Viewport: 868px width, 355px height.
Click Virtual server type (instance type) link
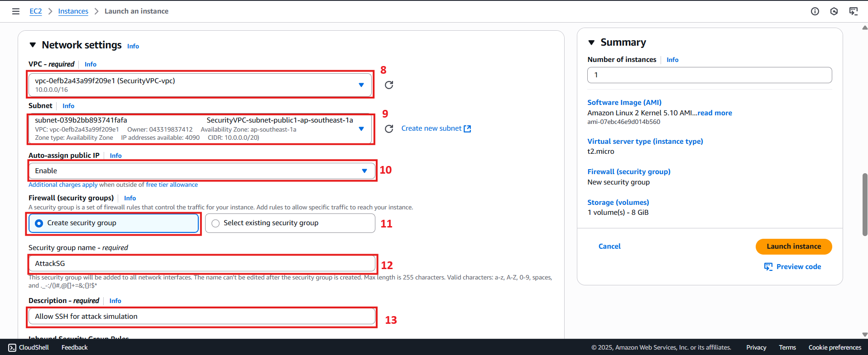pos(645,142)
